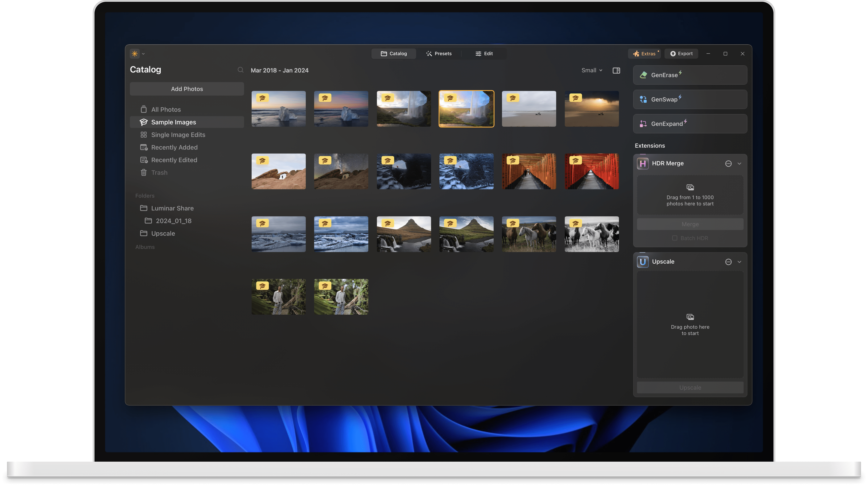Switch to the Edit tab
This screenshot has width=868, height=485.
tap(484, 53)
